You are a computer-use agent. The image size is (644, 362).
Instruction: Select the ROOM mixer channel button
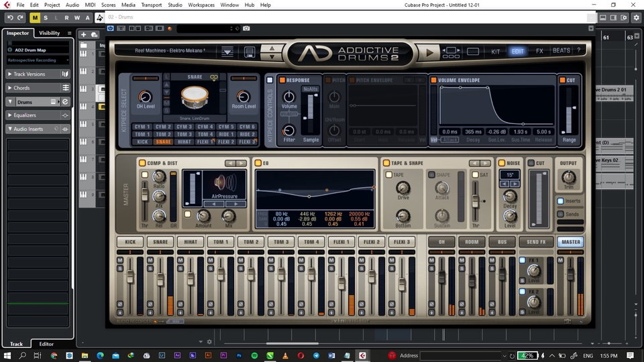pos(472,242)
